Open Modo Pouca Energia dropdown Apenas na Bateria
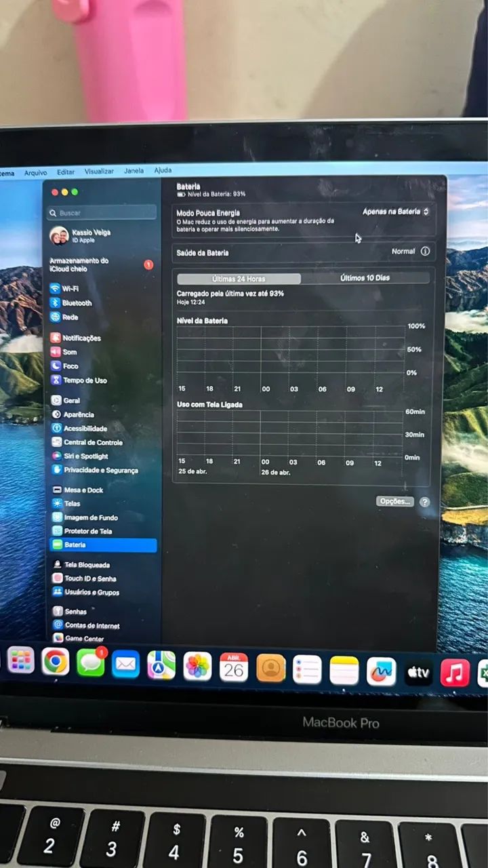 point(396,212)
